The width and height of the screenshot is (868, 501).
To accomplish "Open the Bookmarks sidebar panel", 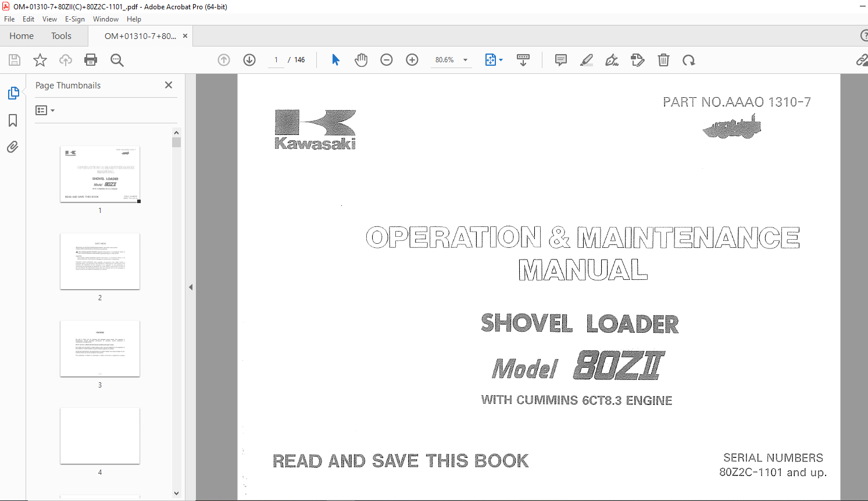I will click(x=13, y=120).
